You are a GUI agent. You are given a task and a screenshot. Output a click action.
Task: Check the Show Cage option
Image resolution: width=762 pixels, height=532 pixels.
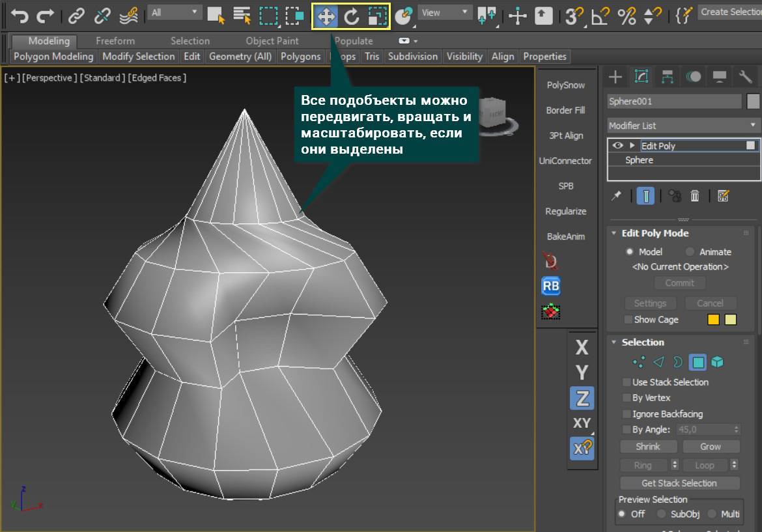tap(628, 320)
